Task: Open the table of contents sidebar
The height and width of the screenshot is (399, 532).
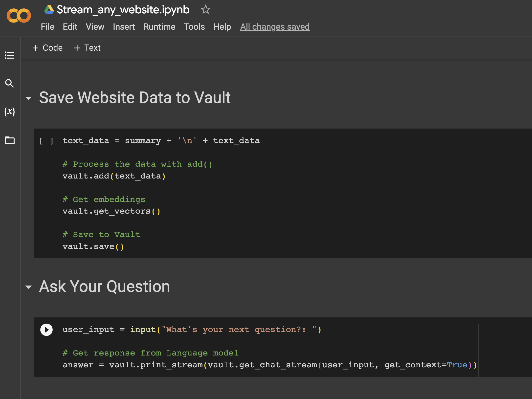Action: click(9, 55)
